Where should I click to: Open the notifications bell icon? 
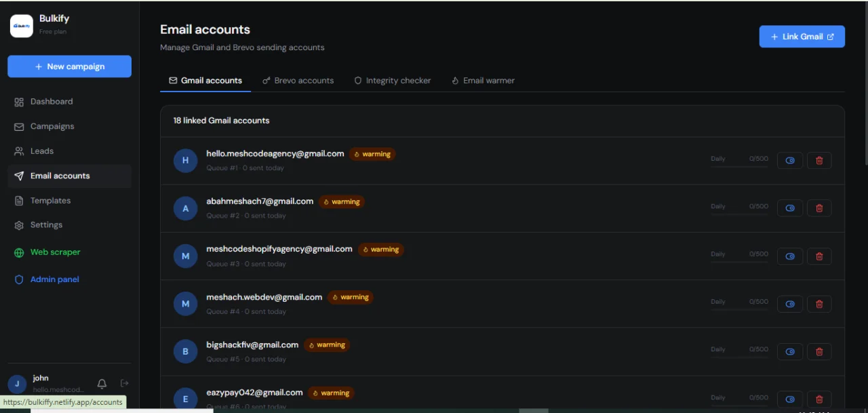(102, 384)
